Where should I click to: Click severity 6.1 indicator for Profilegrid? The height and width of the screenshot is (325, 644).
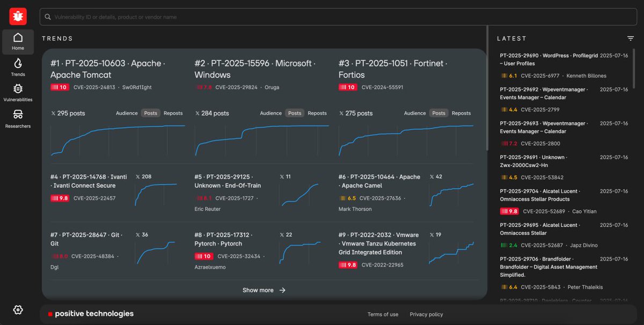click(509, 76)
